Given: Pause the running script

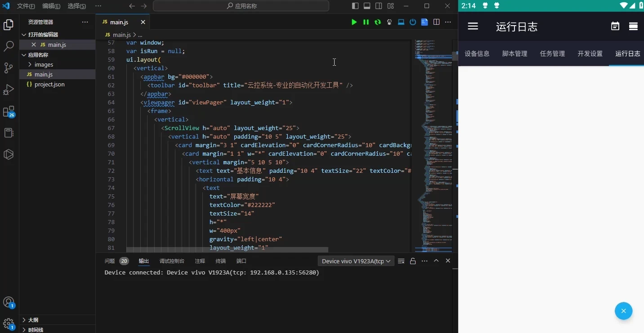Looking at the screenshot, I should 366,22.
